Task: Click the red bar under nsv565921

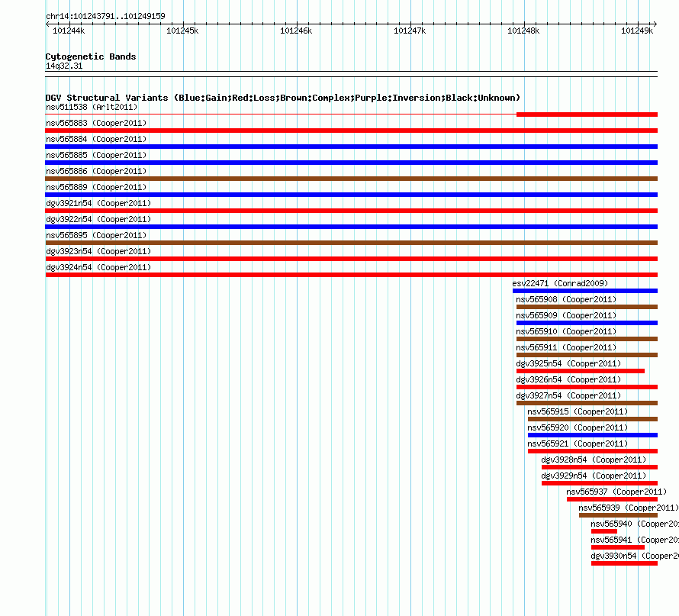Action: pos(592,451)
